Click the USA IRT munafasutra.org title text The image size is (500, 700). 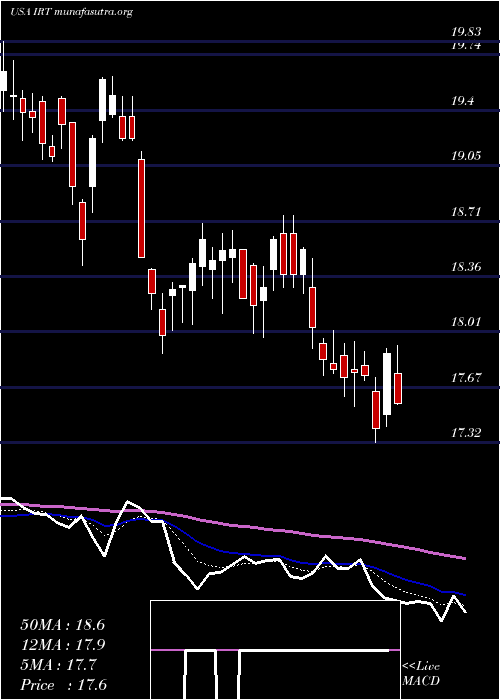coord(71,12)
